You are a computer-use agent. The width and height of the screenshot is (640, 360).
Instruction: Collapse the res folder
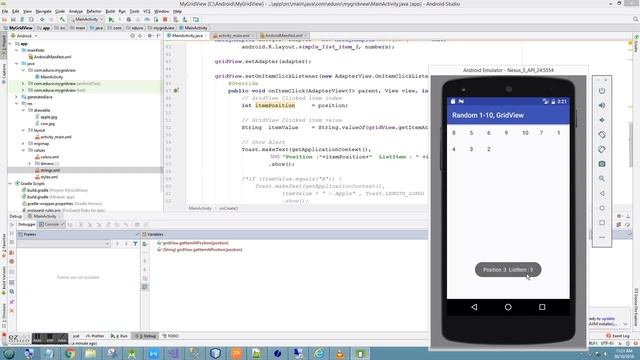[17, 104]
